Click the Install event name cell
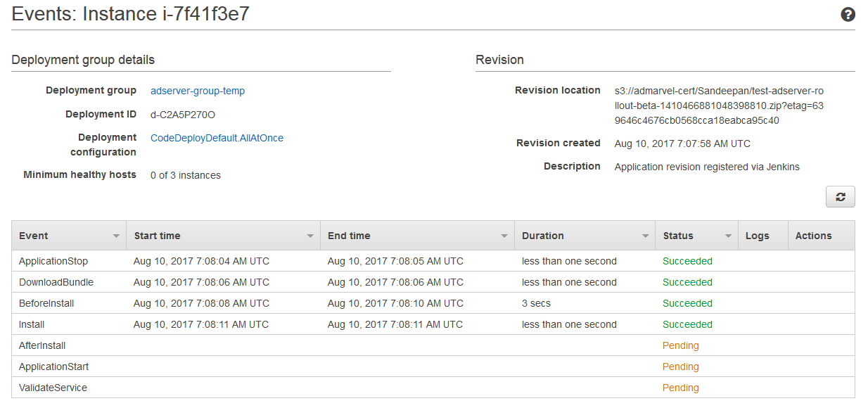The width and height of the screenshot is (868, 408). point(32,324)
